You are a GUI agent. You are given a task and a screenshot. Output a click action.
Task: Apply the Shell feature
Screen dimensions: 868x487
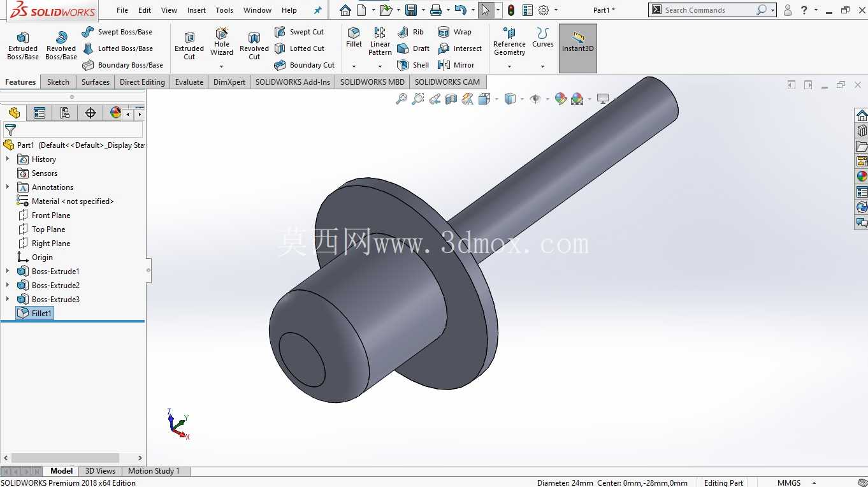tap(413, 65)
